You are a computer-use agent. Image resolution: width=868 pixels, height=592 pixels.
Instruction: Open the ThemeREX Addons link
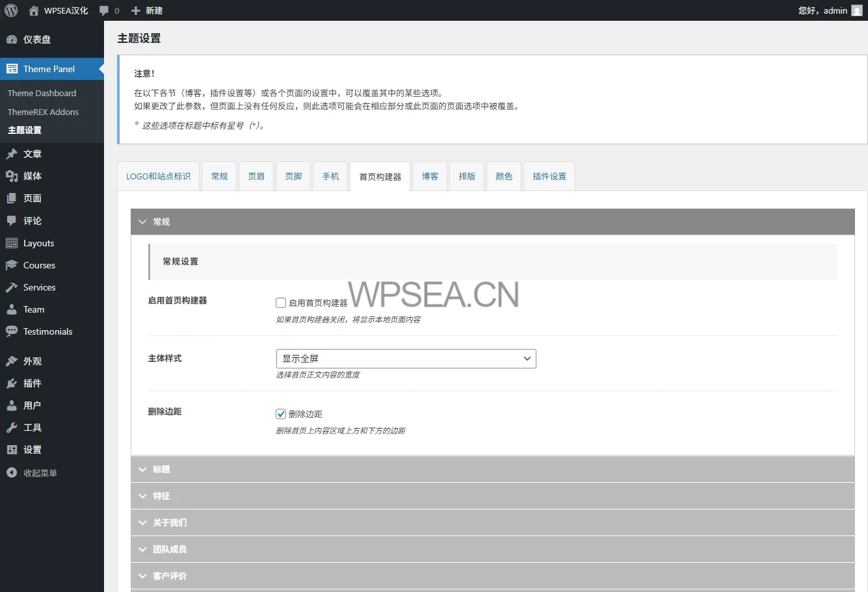[43, 112]
